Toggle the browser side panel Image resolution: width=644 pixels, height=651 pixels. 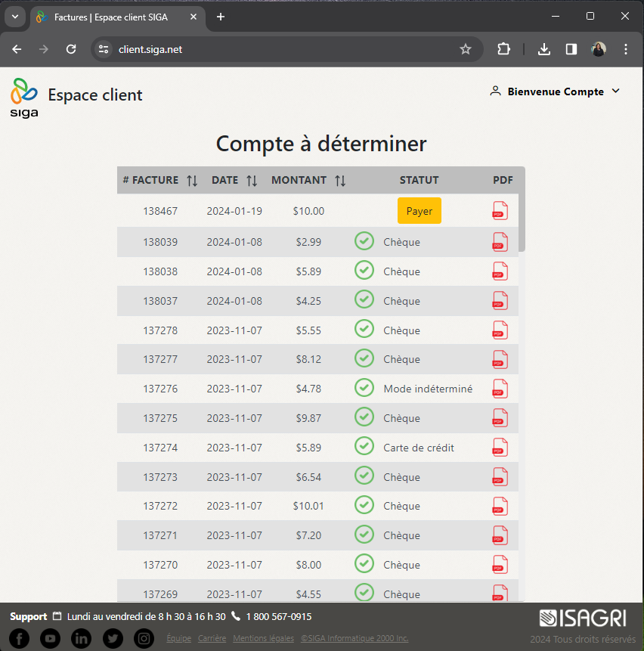571,49
